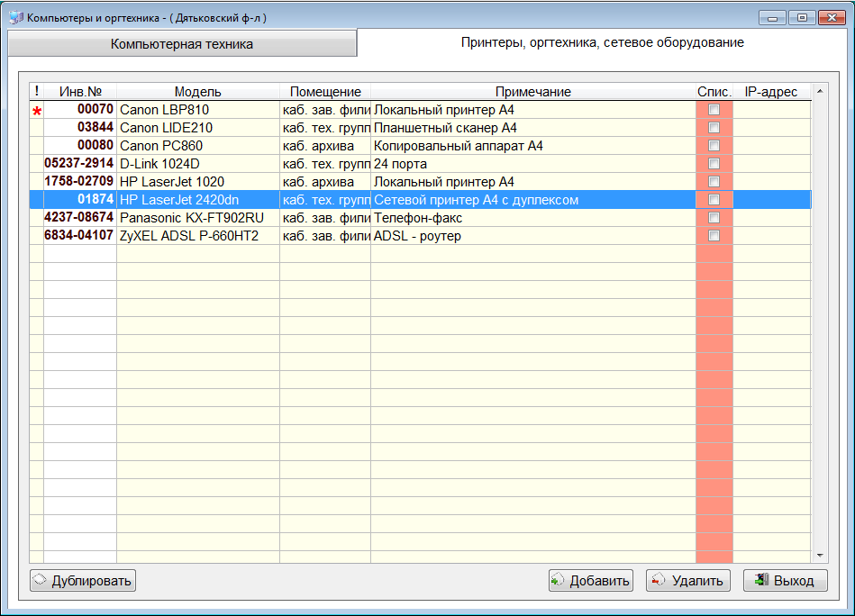The image size is (855, 616).
Task: Select inventory number 1758-02709 cell
Action: click(x=80, y=182)
